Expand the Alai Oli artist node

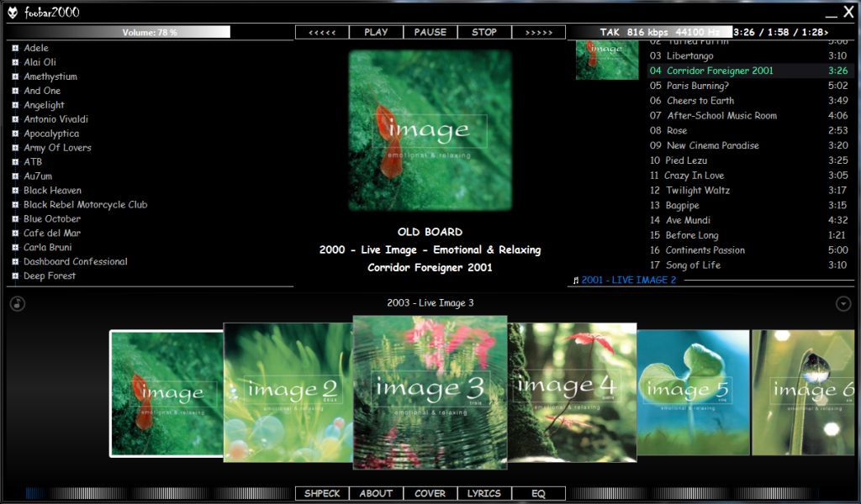click(x=15, y=62)
